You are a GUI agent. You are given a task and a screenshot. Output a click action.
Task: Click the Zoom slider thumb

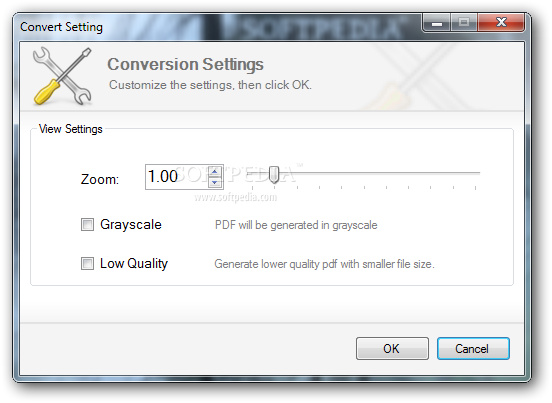click(x=274, y=175)
